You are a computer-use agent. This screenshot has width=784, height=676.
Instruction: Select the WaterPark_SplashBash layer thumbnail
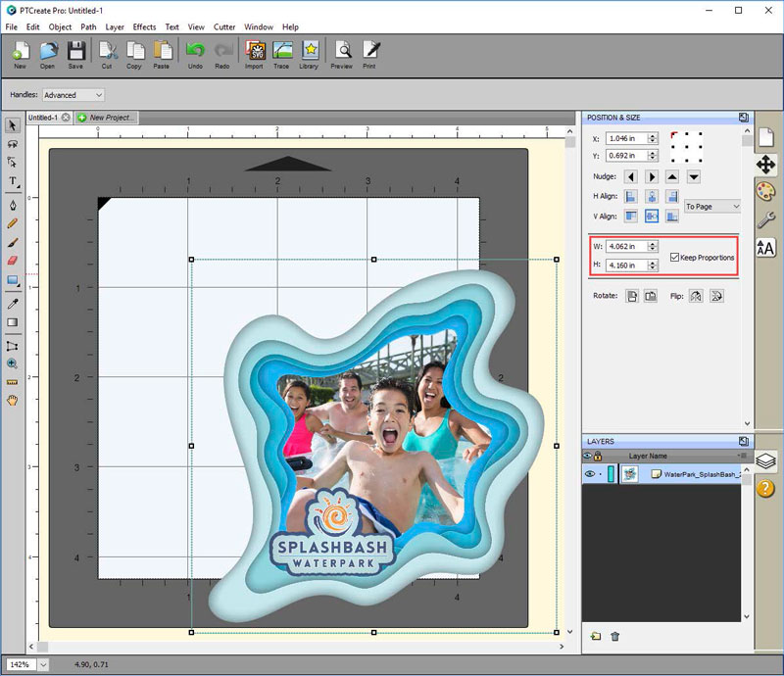tap(629, 474)
